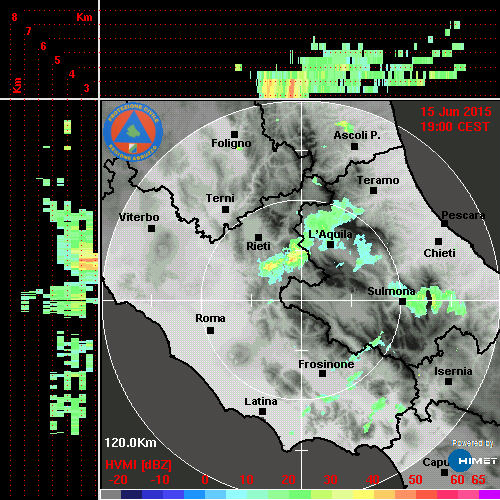Click the 65 dBZ scale value

pos(478,480)
